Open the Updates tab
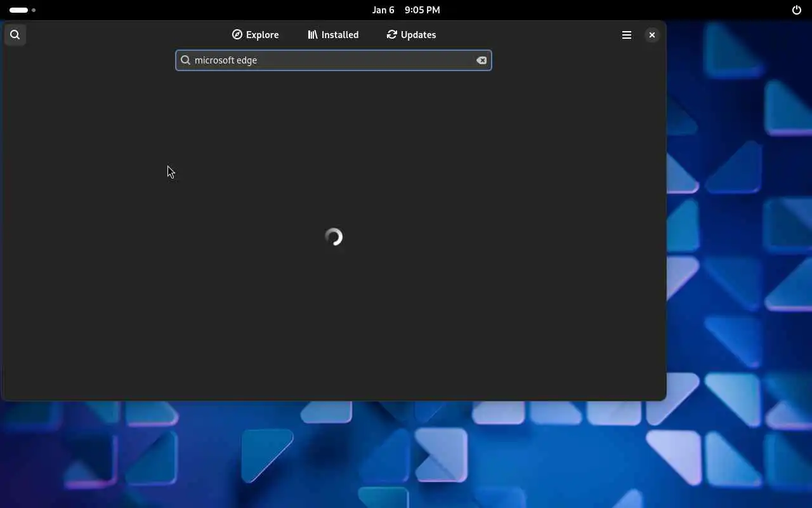 tap(411, 35)
